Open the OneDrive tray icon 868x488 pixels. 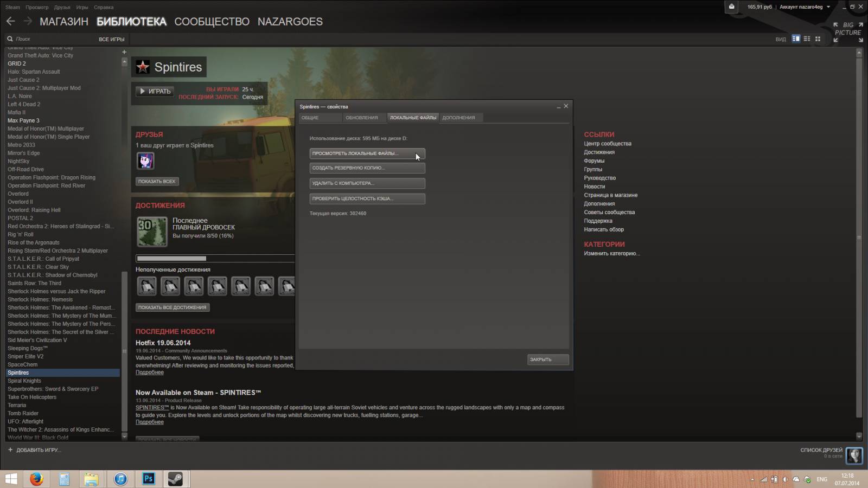pos(796,479)
